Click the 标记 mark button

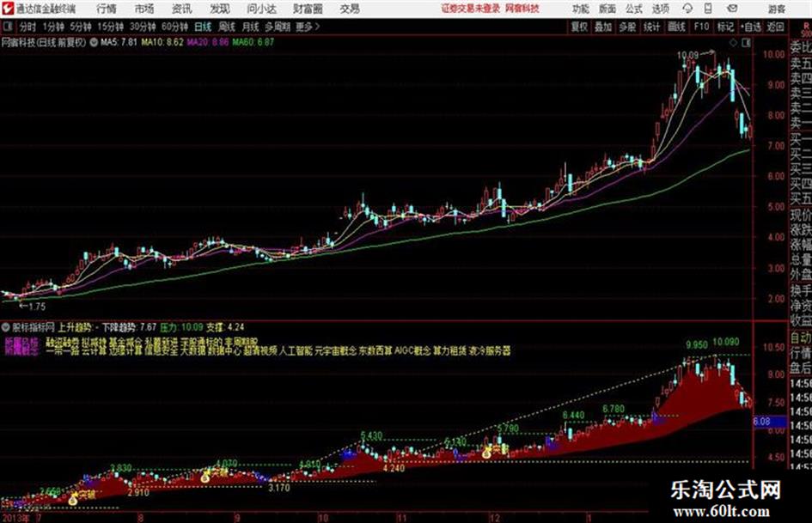[725, 27]
